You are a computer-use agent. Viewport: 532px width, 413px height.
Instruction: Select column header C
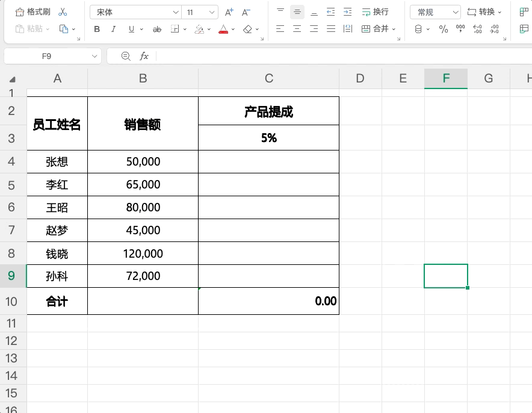(269, 78)
